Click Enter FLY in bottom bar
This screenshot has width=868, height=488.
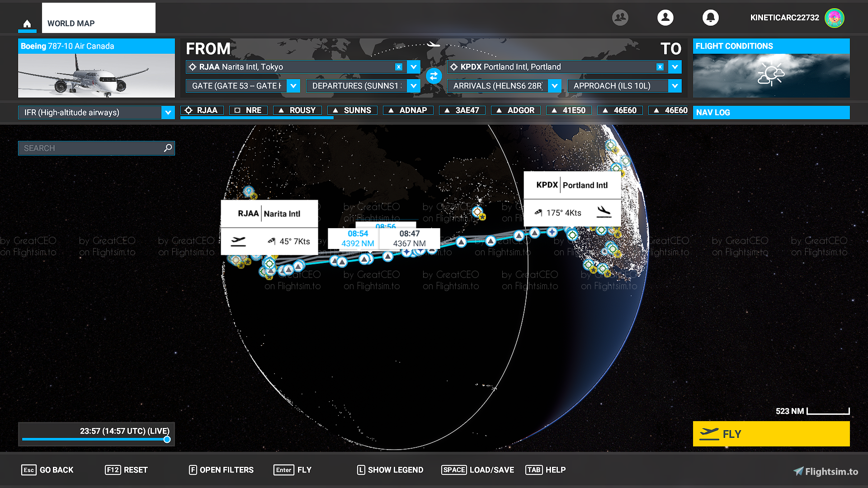coord(292,470)
